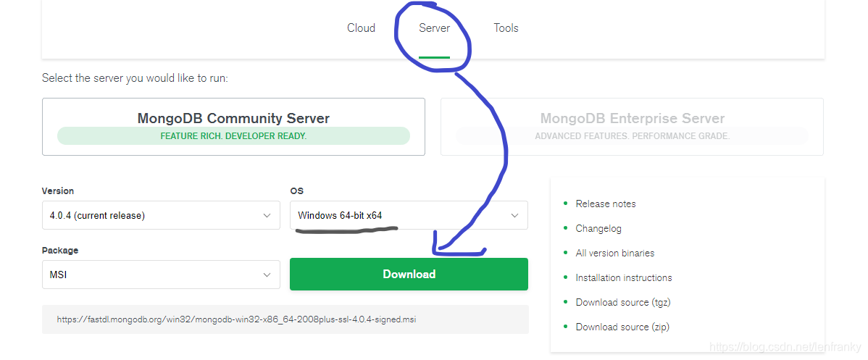Click the 'Select the server you would like to run' text

[x=135, y=78]
